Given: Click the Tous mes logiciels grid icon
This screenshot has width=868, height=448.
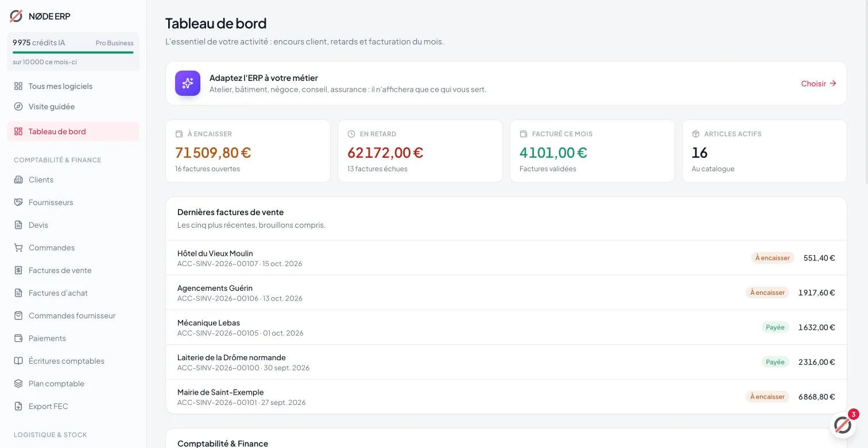Looking at the screenshot, I should click(x=18, y=86).
